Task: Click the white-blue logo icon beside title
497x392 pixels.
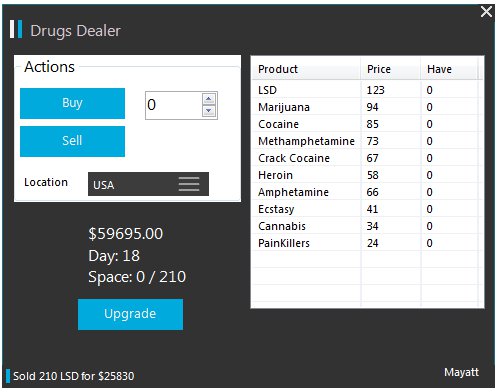Action: click(16, 29)
